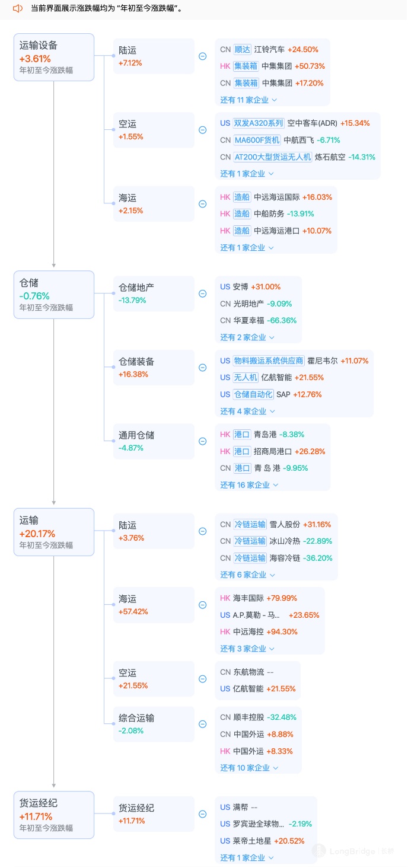This screenshot has height=868, width=408.
Task: Click the 仓储自动化 tag beside SAP
Action: click(253, 394)
